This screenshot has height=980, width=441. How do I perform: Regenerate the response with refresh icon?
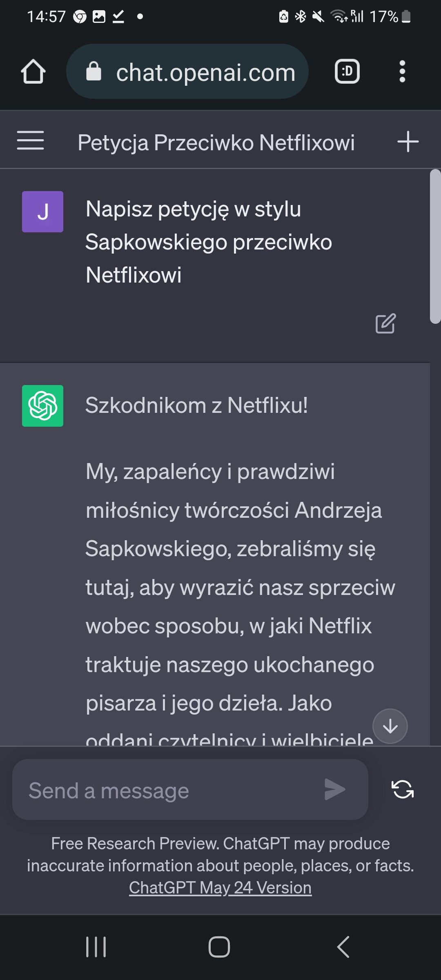pyautogui.click(x=403, y=789)
